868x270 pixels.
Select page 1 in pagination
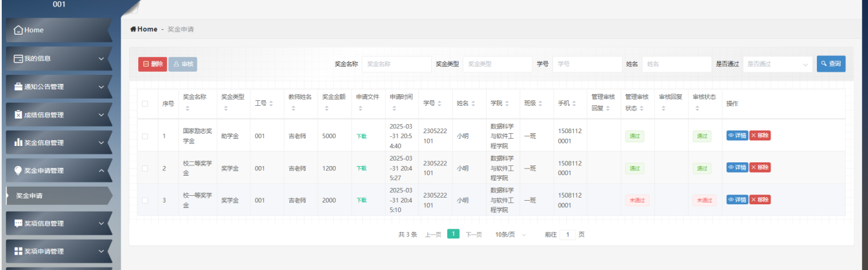coord(453,234)
